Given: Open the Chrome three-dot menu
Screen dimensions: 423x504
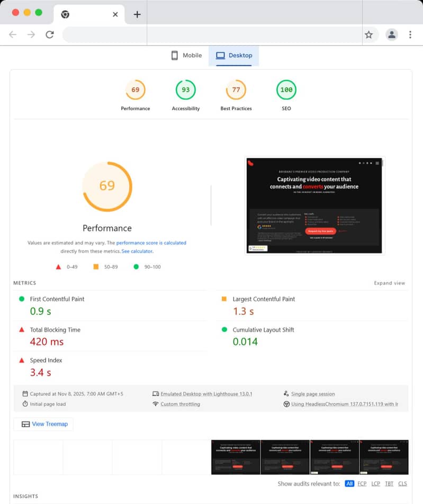Looking at the screenshot, I should tap(410, 34).
